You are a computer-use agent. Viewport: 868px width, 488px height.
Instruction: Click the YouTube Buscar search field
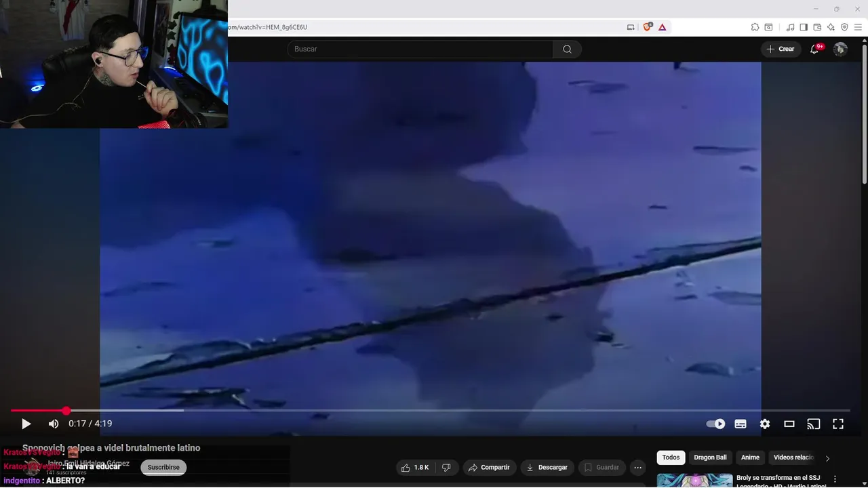[420, 49]
